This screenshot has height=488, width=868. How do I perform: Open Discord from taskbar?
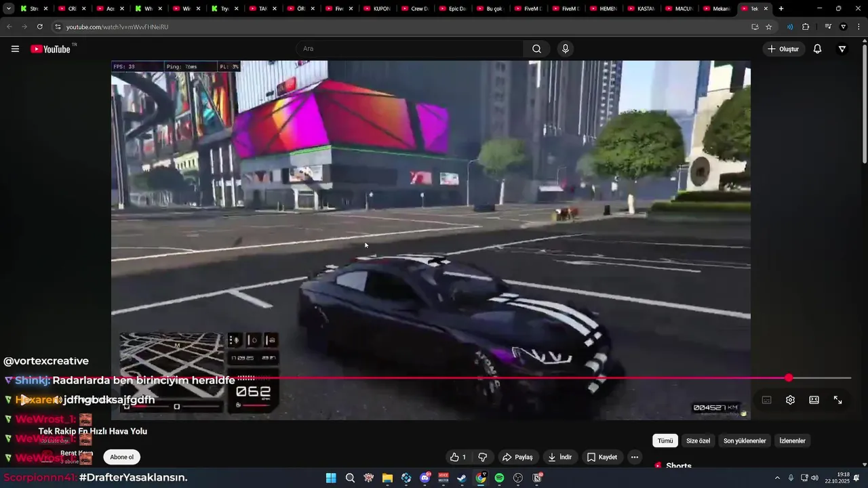(x=425, y=478)
